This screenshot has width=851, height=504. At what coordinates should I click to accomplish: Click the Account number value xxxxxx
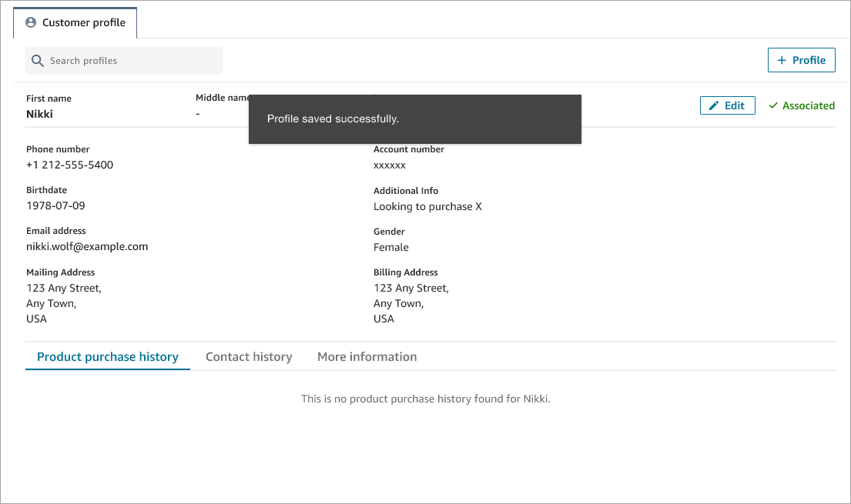(x=390, y=165)
